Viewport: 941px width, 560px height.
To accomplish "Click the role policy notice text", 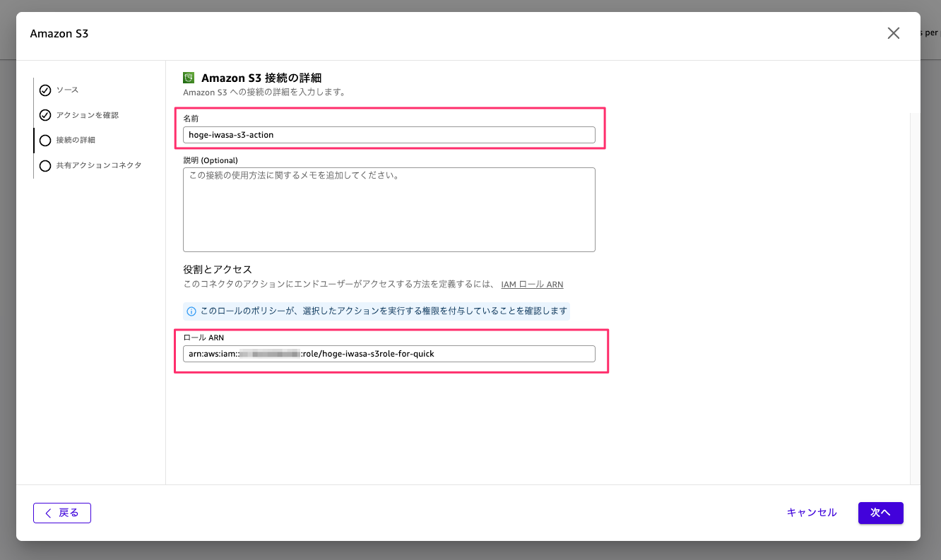I will pyautogui.click(x=385, y=311).
